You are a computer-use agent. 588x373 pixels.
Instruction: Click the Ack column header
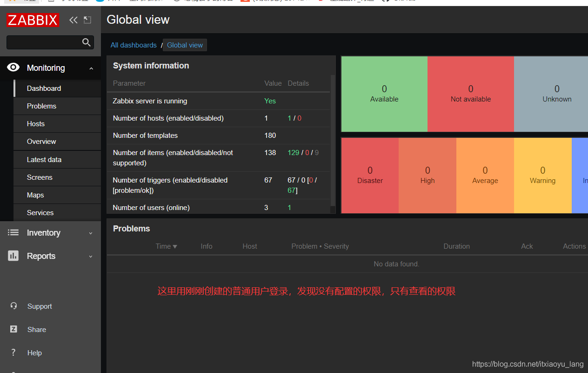click(x=527, y=246)
